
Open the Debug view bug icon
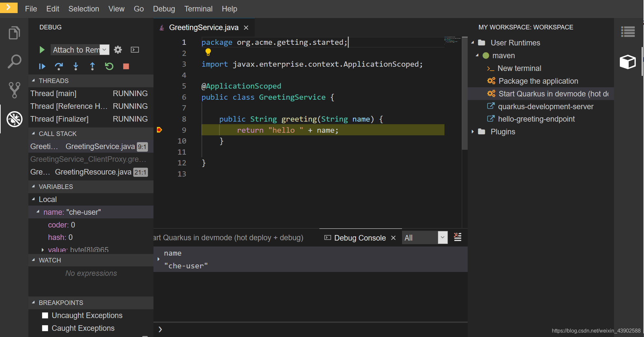[x=14, y=119]
